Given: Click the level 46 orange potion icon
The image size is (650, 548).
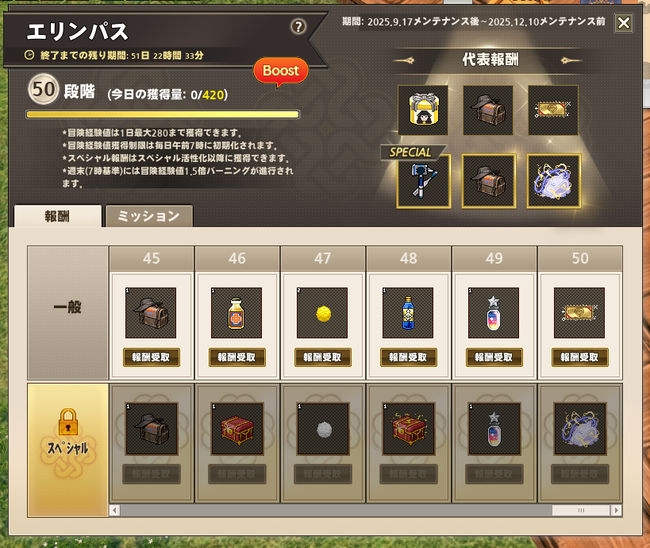Looking at the screenshot, I should coord(236,313).
